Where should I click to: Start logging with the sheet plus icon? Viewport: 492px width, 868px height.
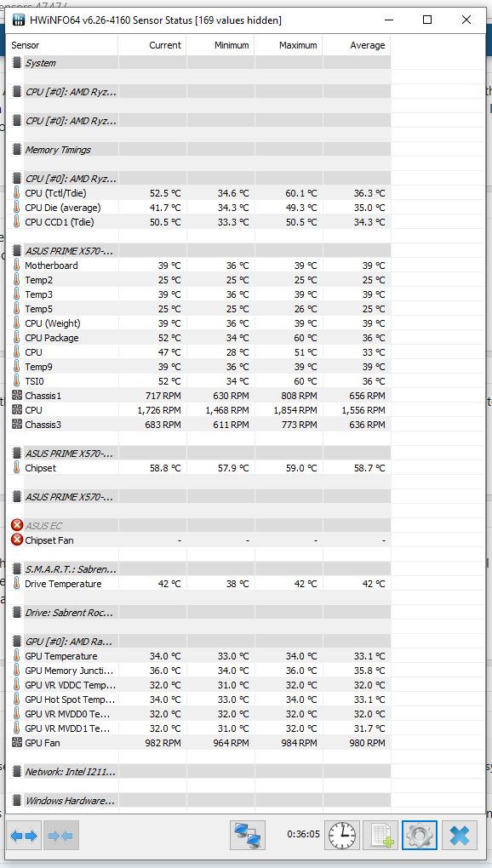click(x=380, y=836)
